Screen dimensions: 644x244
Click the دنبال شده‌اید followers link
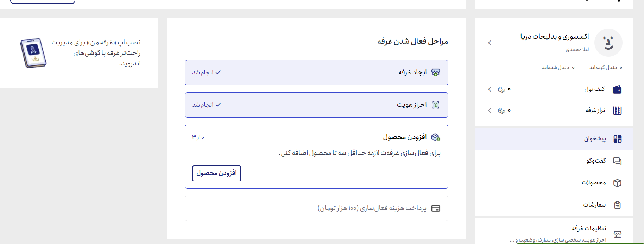tap(555, 67)
